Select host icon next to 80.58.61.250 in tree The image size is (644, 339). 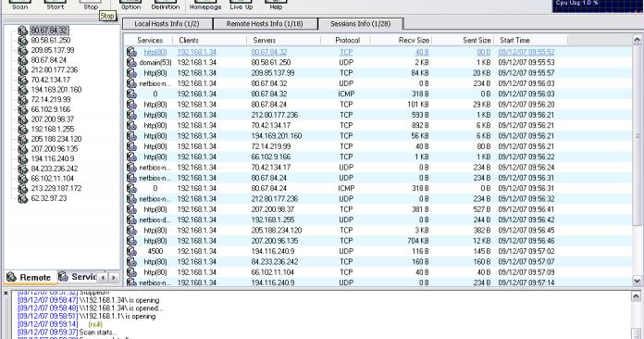tap(23, 41)
